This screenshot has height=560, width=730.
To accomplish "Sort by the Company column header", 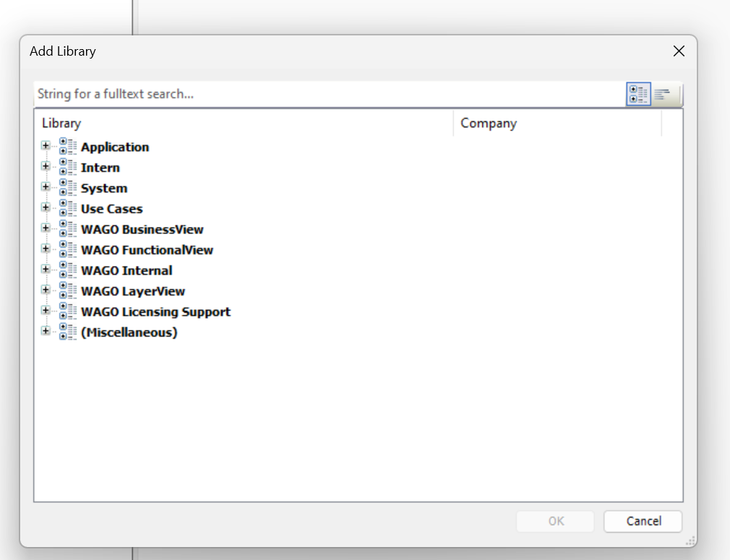I will [x=557, y=124].
